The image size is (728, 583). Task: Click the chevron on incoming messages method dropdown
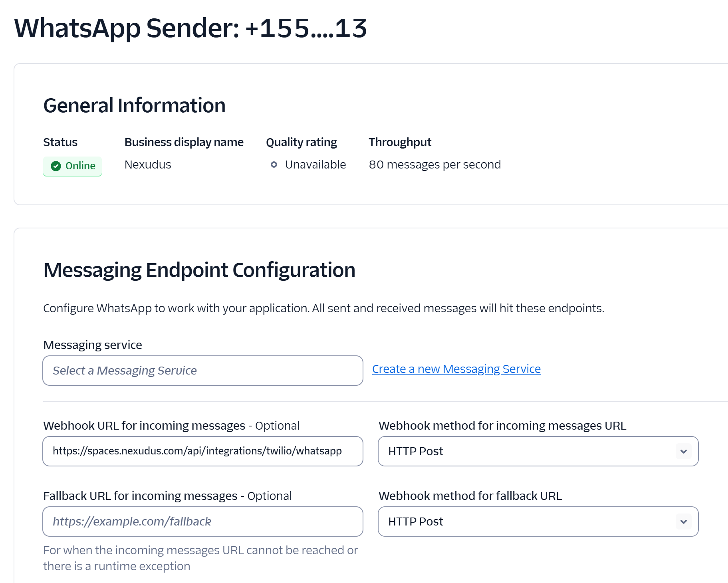click(x=683, y=452)
